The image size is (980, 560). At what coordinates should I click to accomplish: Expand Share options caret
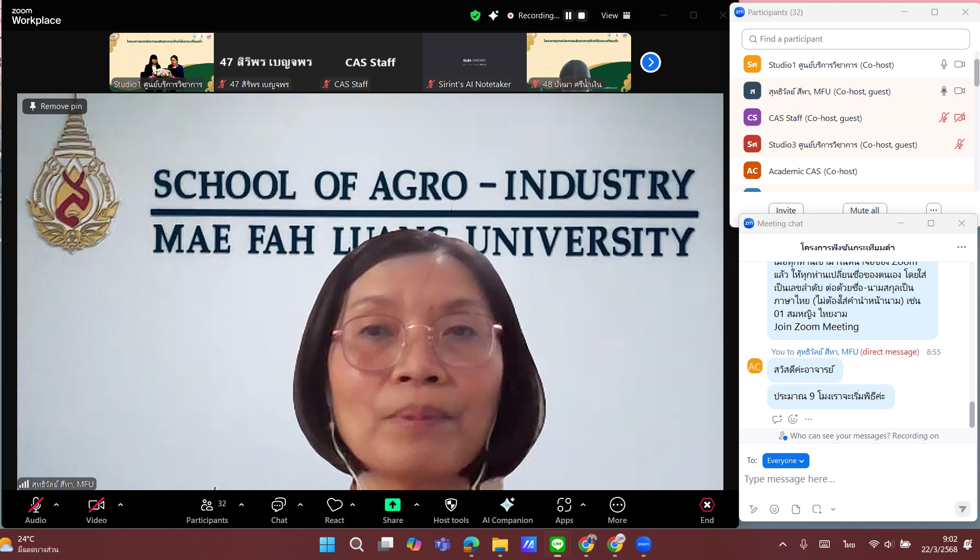[x=417, y=505]
